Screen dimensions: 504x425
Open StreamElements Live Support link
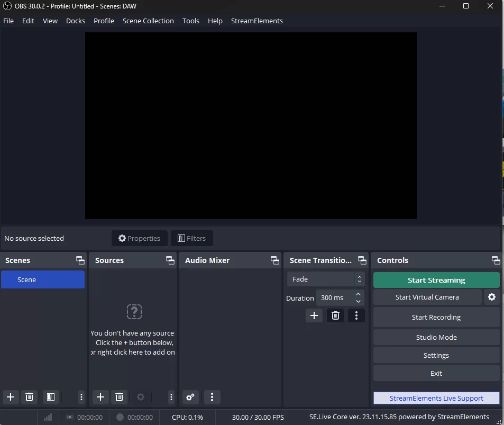[436, 399]
